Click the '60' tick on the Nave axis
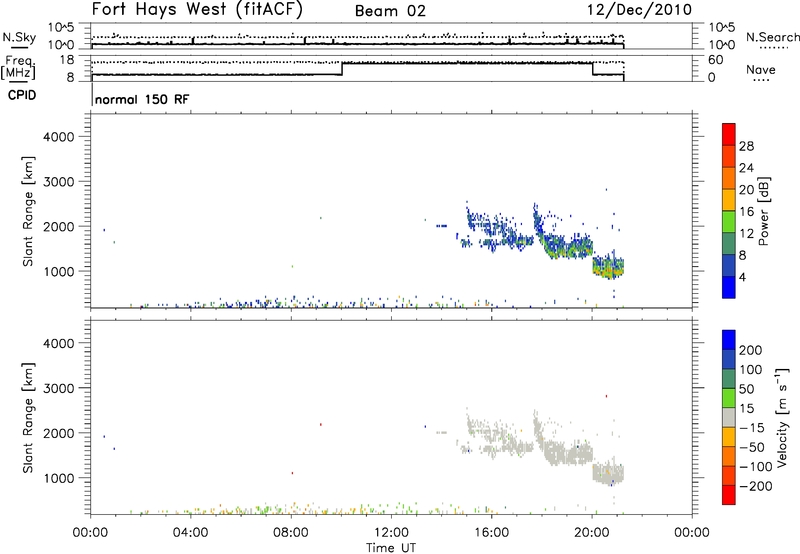The height and width of the screenshot is (554, 800). pos(715,60)
